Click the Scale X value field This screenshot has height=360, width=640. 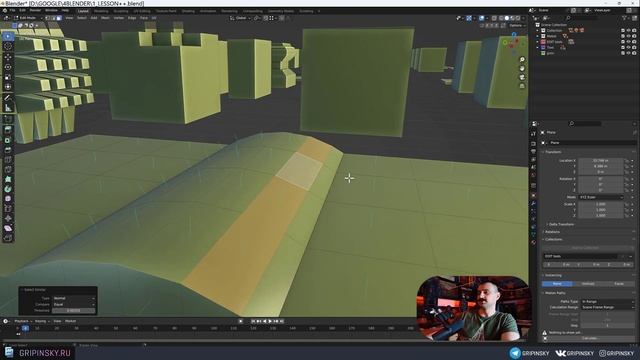[601, 204]
